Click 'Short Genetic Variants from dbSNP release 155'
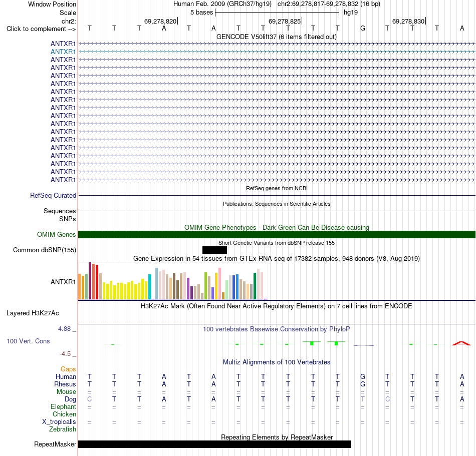Screen dimensions: 476x456 pyautogui.click(x=277, y=243)
